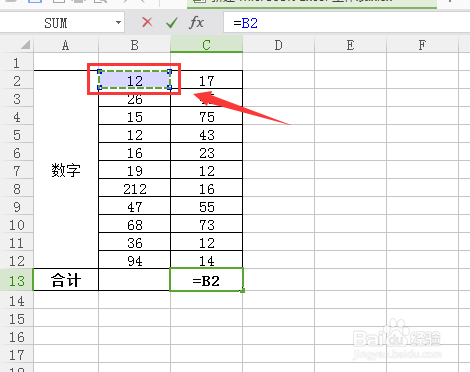Click the merged cell labeled 数字
Viewport: 470px width, 372px height.
pos(66,169)
